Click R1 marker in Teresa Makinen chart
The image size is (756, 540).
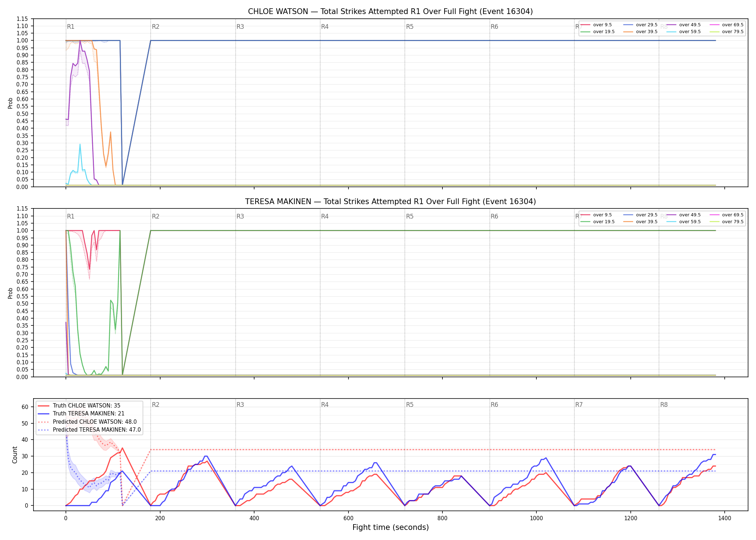pyautogui.click(x=71, y=216)
